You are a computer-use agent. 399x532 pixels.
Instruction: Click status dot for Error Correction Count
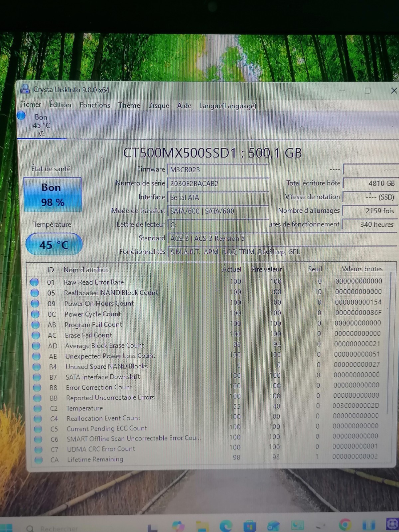pos(37,388)
